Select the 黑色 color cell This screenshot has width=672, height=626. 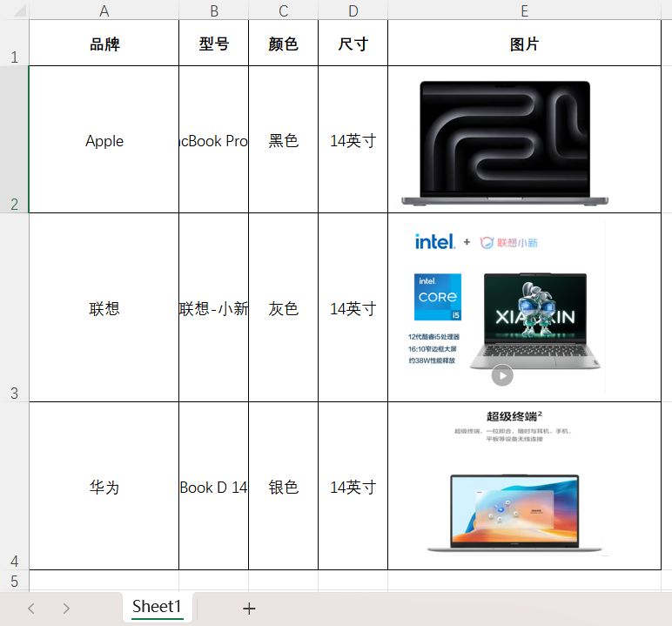283,139
